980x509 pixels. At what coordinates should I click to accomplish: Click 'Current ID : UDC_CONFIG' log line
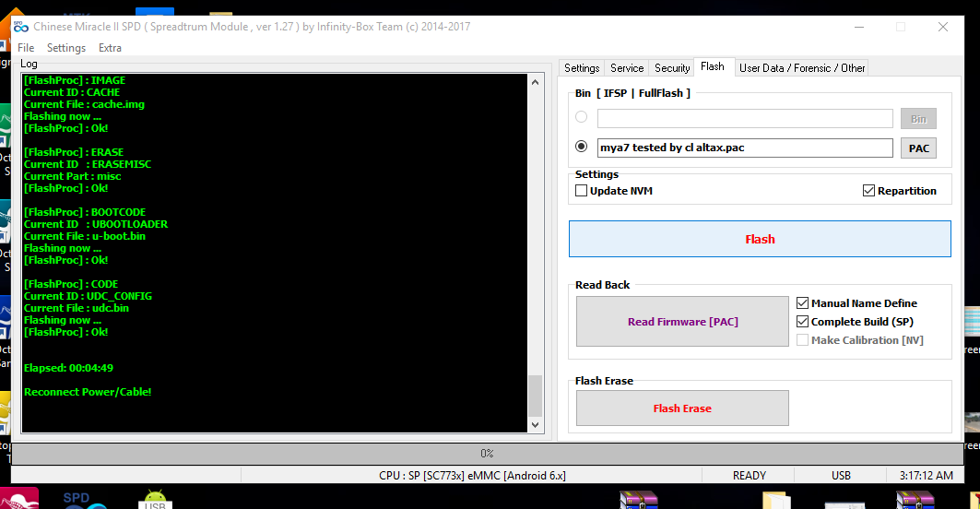click(x=89, y=296)
